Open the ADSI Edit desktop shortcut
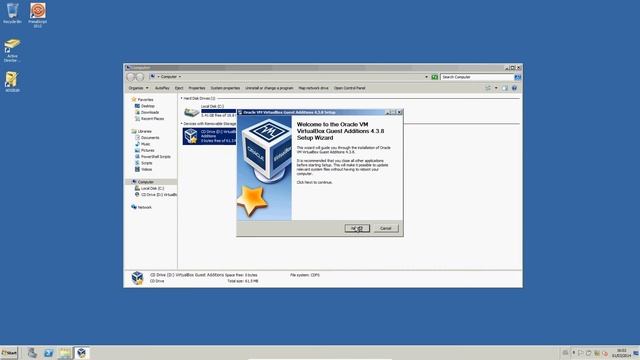This screenshot has width=640, height=360. point(12,81)
